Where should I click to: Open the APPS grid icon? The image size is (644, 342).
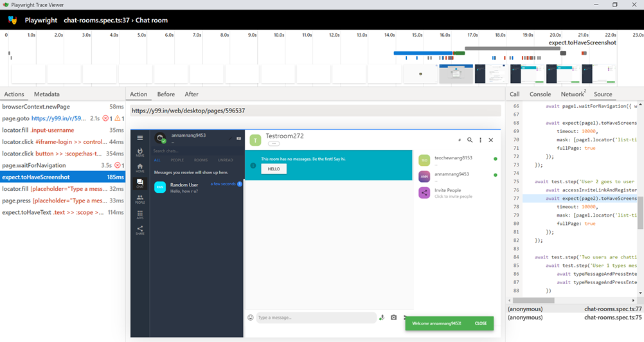(140, 215)
